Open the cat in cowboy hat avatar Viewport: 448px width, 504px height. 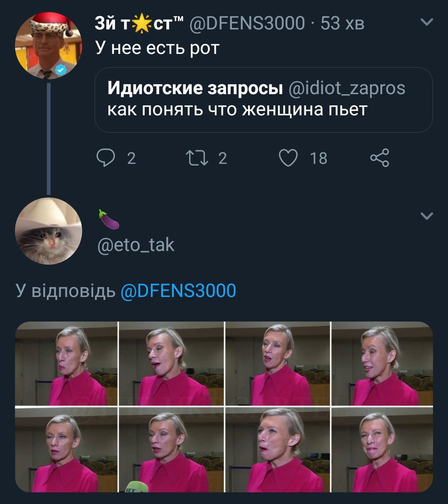point(48,231)
